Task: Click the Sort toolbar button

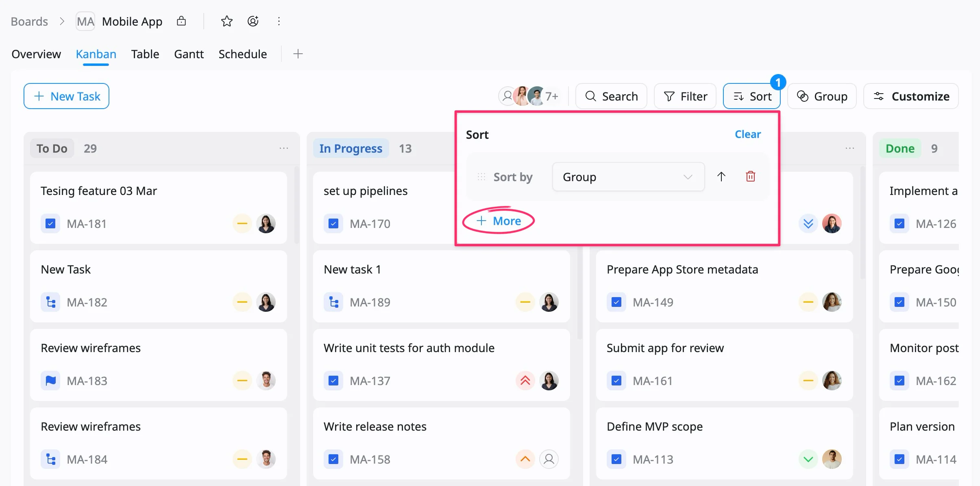Action: point(752,96)
